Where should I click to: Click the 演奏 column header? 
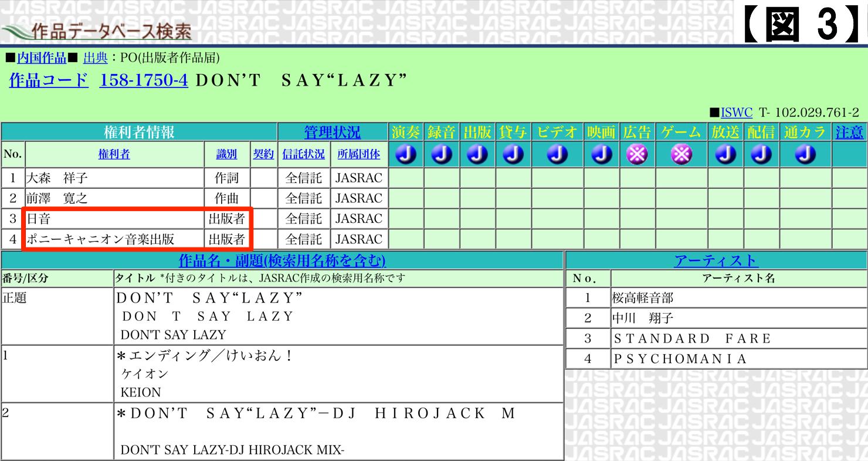(x=406, y=132)
